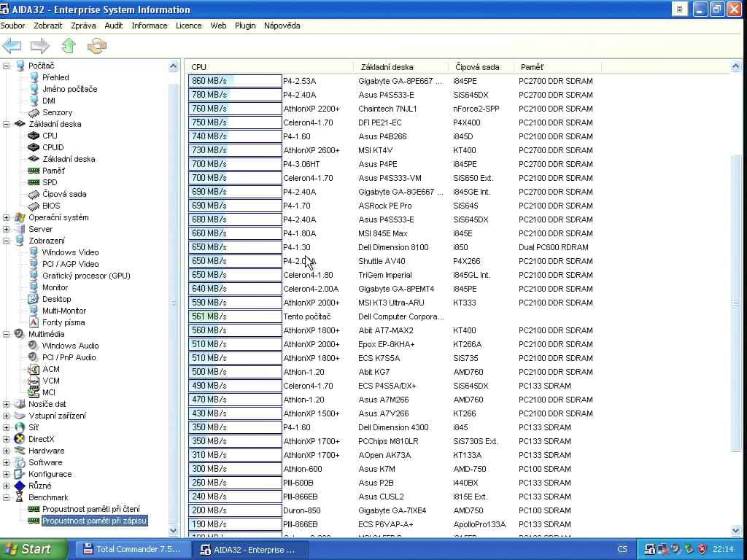Click the Čipová sada chipset icon
747x560 pixels.
coord(34,194)
